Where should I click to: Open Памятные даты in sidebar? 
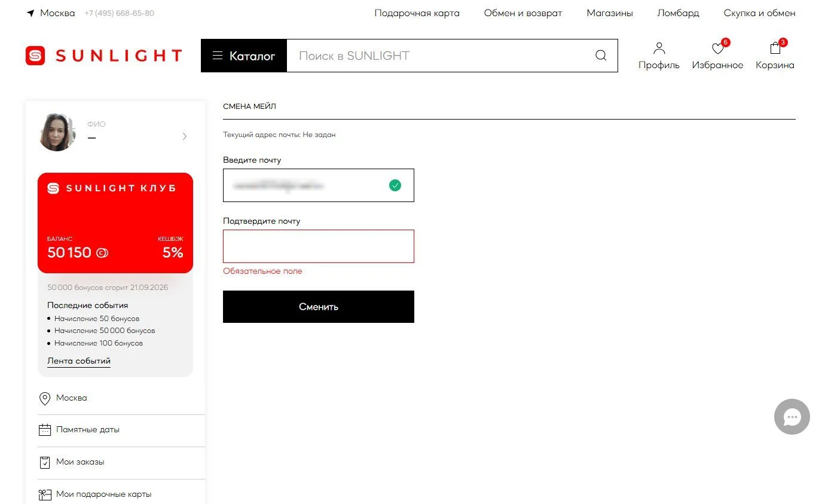click(x=88, y=430)
